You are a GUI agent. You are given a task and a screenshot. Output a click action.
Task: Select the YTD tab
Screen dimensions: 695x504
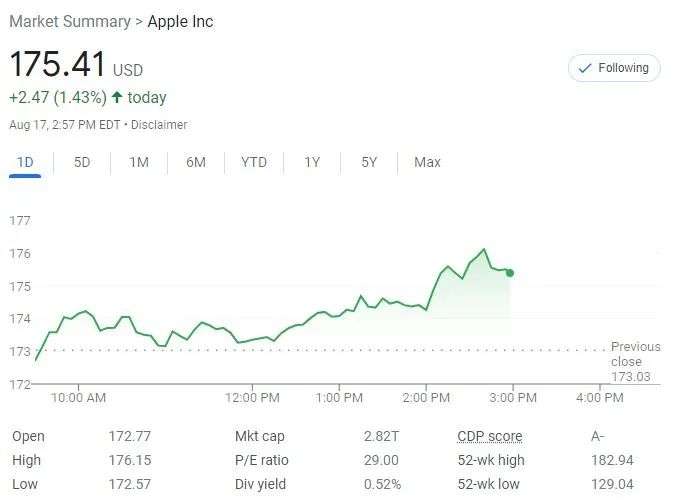click(x=254, y=162)
